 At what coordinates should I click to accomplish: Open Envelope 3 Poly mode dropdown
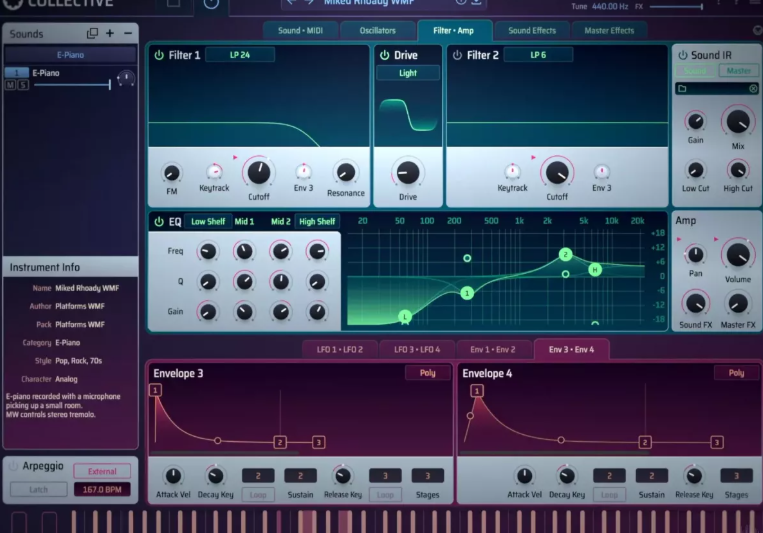tap(427, 373)
